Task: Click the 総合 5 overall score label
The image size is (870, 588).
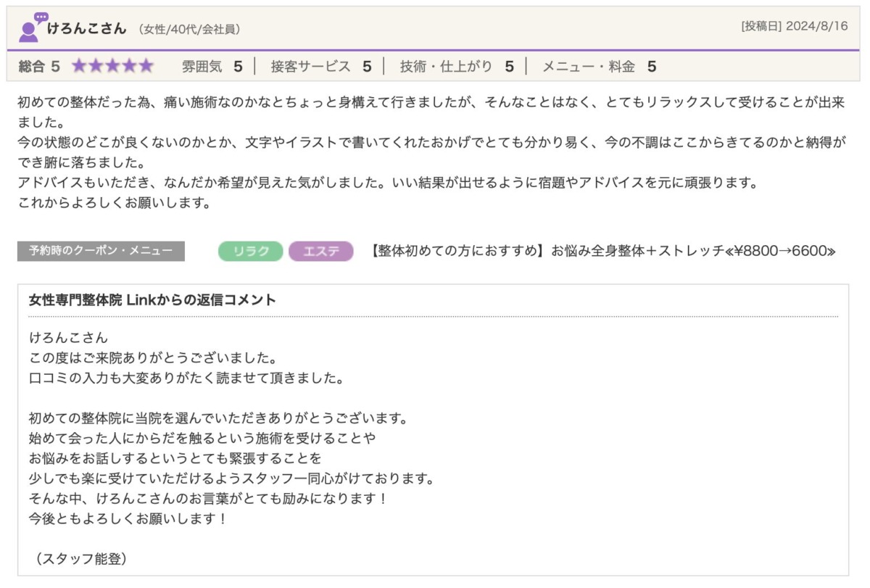Action: pyautogui.click(x=39, y=67)
